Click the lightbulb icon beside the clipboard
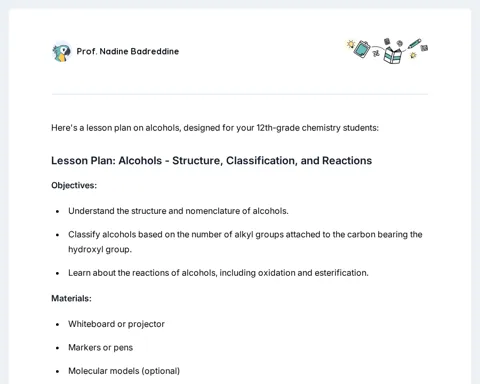The image size is (480, 384). click(x=350, y=44)
